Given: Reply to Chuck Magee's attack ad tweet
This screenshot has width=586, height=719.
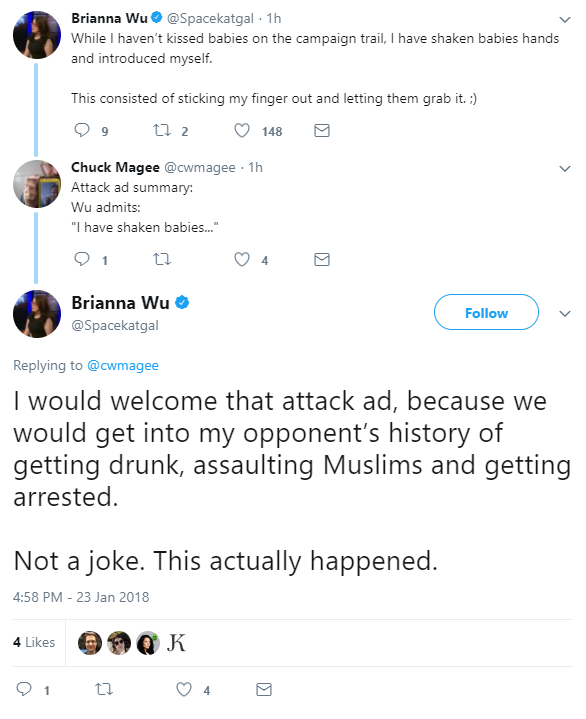Looking at the screenshot, I should (82, 259).
